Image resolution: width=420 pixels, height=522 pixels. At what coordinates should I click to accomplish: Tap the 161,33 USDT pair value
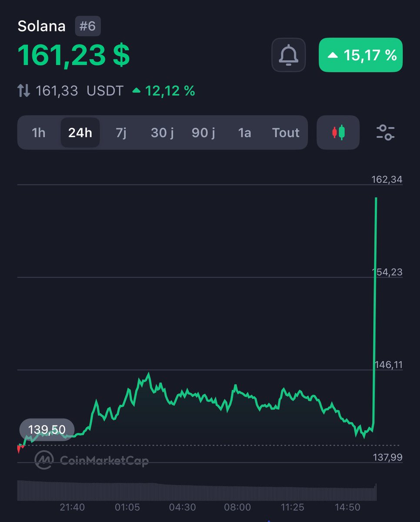pyautogui.click(x=80, y=91)
